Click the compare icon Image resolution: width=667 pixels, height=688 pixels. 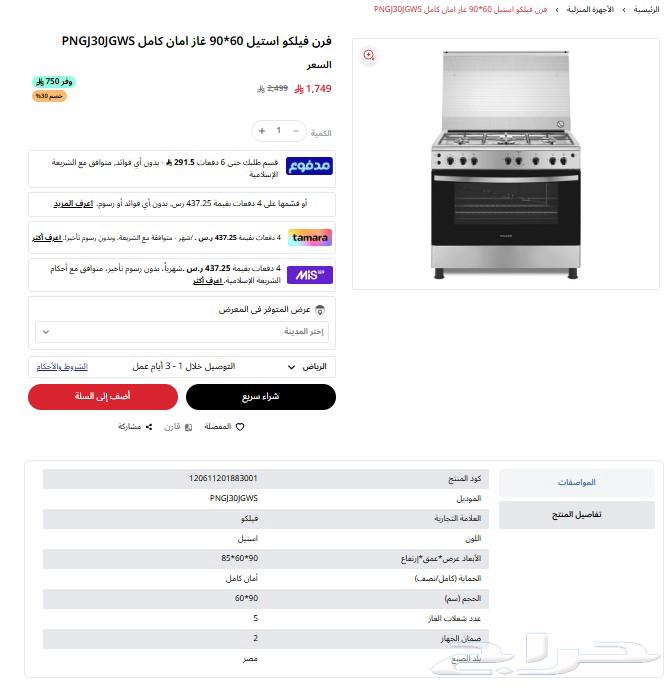(x=189, y=427)
